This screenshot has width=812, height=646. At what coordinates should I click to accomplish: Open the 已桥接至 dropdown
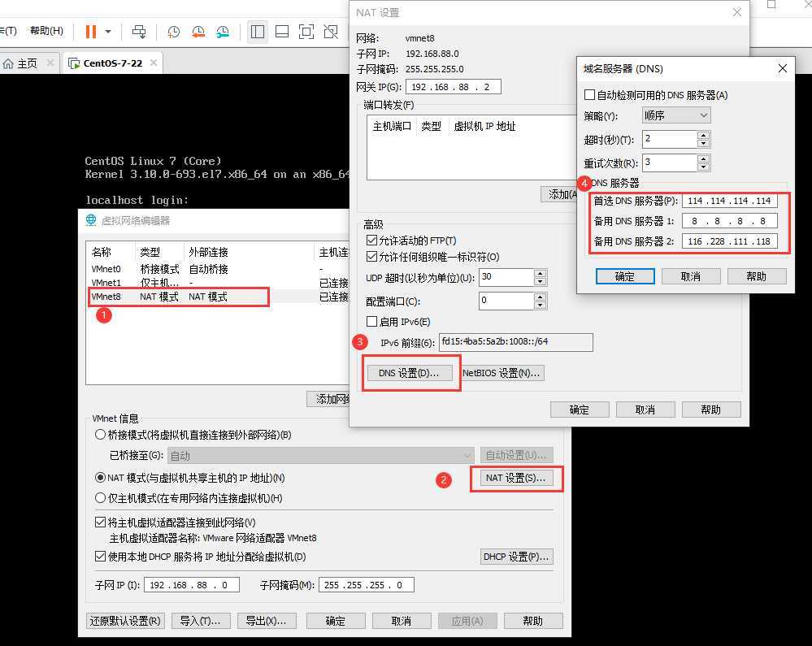(320, 456)
